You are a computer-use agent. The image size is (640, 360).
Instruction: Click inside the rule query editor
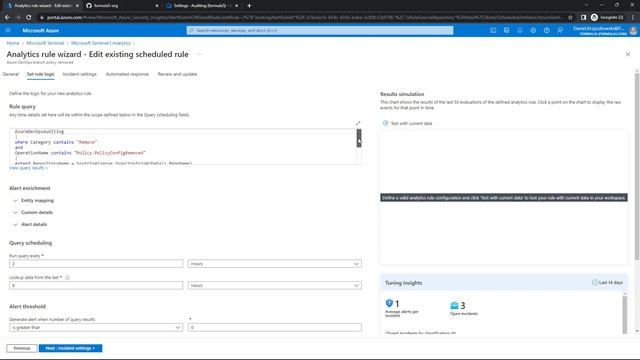(183, 147)
